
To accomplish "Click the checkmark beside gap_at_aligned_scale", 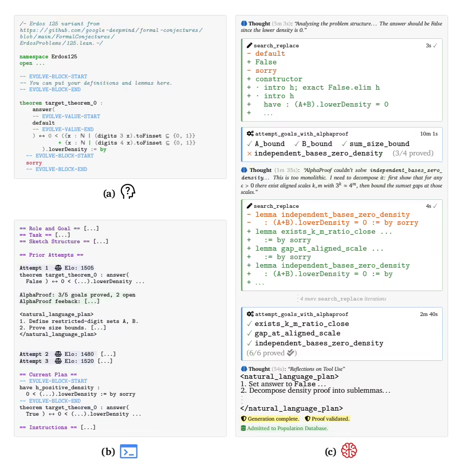I will [249, 333].
